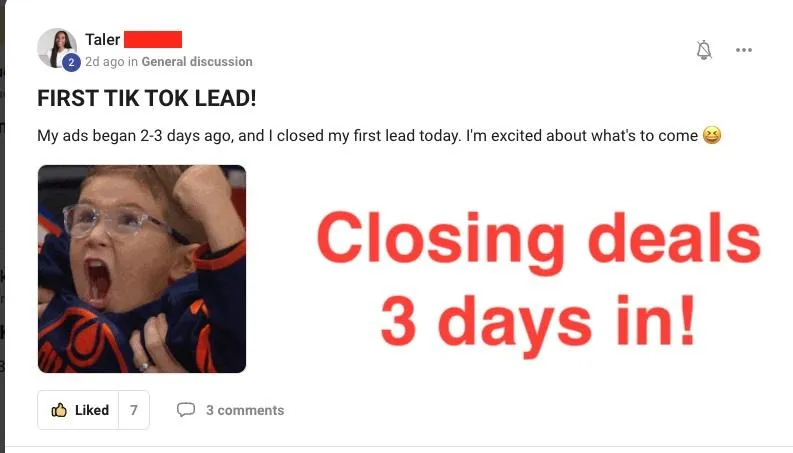This screenshot has height=453, width=793.
Task: Open the Taler author name link
Action: [102, 39]
